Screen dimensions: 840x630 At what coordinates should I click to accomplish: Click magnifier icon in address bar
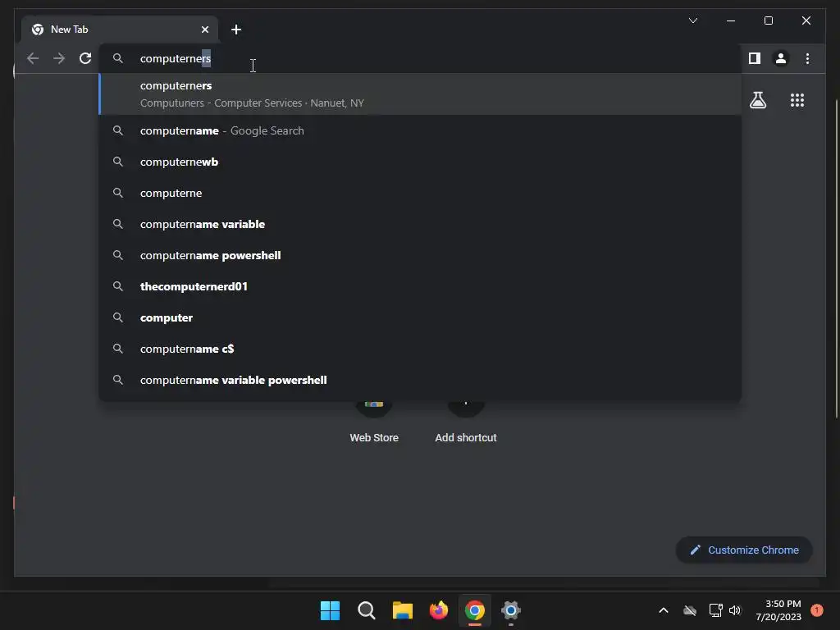pos(118,58)
